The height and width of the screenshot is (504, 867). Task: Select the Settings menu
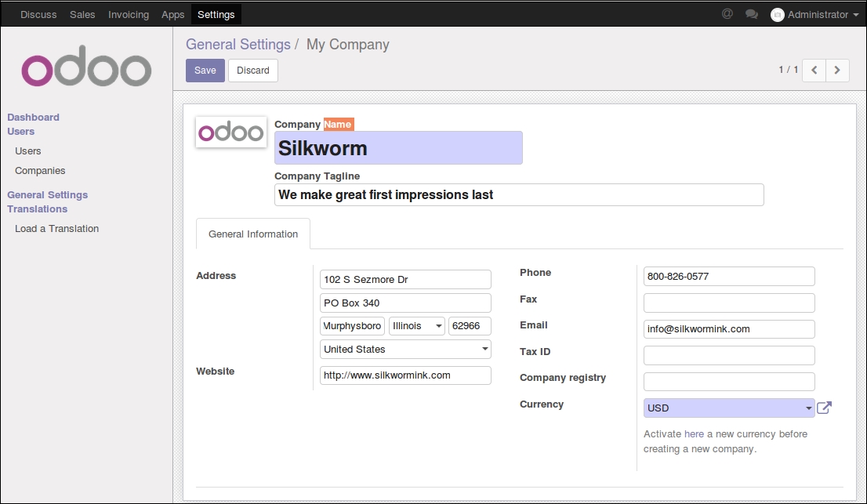point(216,14)
